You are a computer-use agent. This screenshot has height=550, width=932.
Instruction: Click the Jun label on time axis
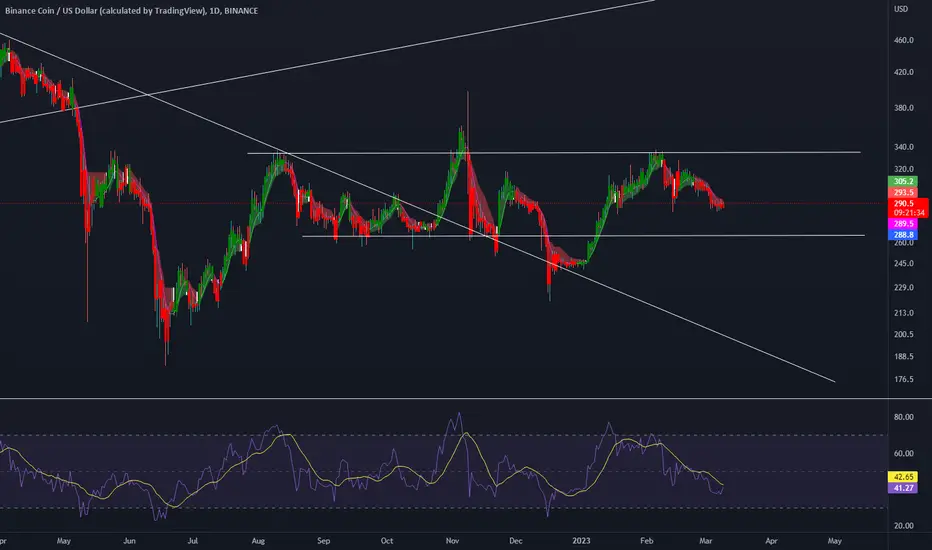129,541
